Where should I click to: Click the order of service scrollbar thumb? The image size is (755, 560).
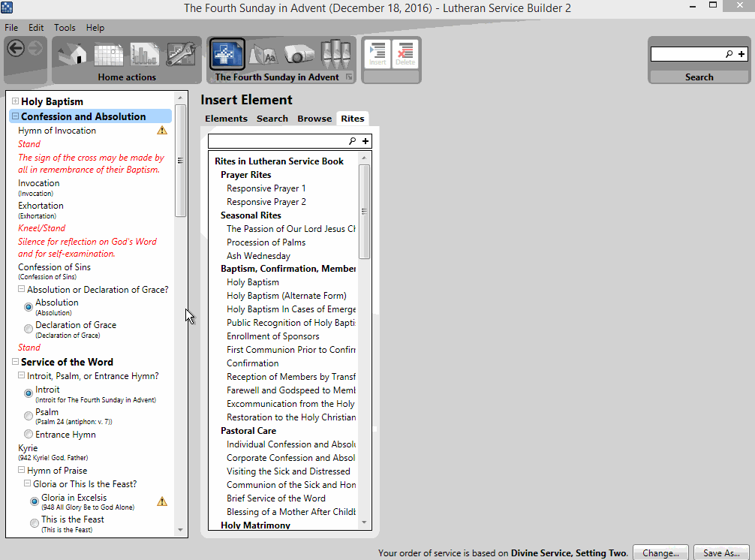coord(180,161)
